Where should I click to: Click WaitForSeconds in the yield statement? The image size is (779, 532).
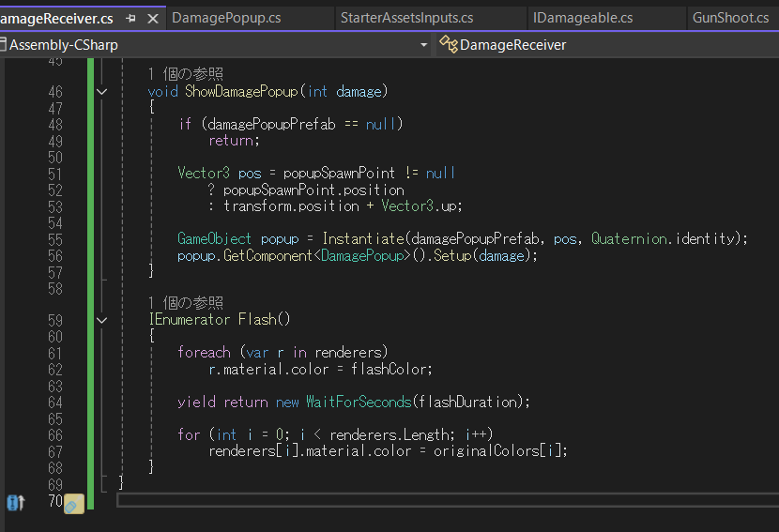(358, 402)
